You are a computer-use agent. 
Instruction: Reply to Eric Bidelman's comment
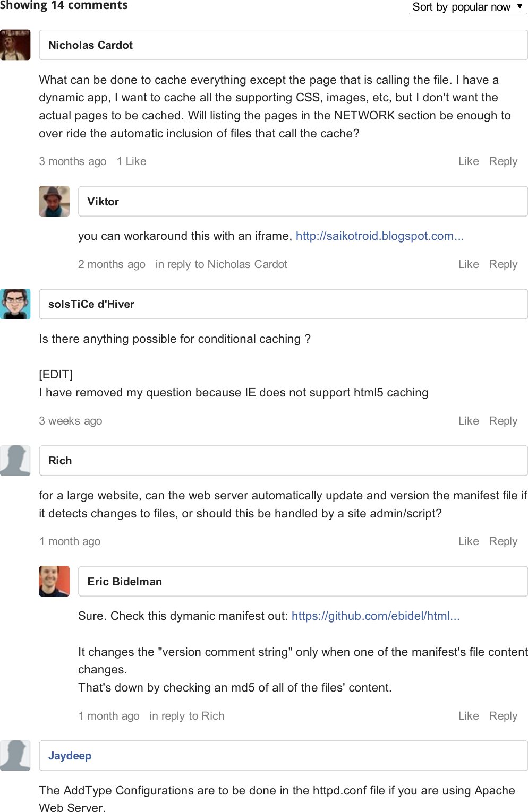coord(503,716)
